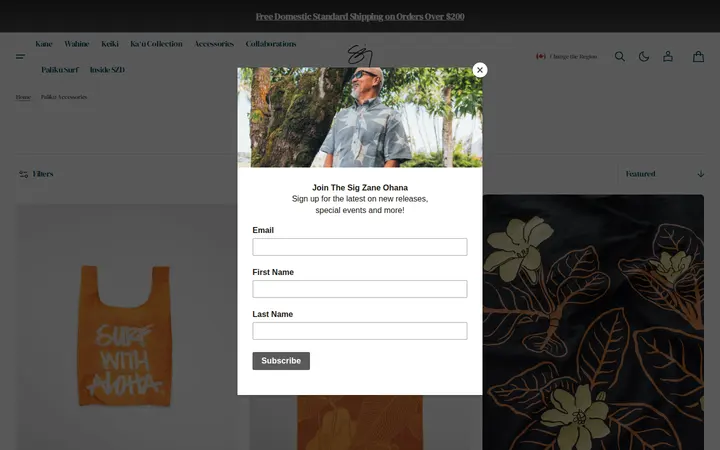Open the Collaborations menu item
Screen dimensions: 720x450
pos(271,44)
